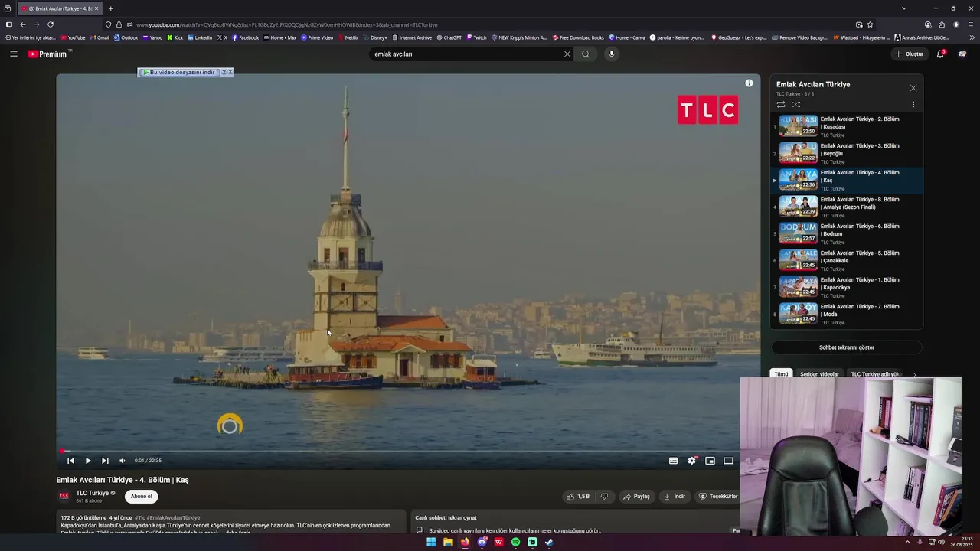Clear the search box text
The image size is (980, 551).
pos(567,54)
